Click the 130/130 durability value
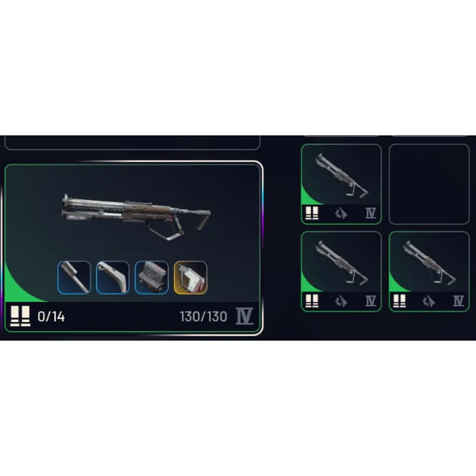 click(203, 317)
